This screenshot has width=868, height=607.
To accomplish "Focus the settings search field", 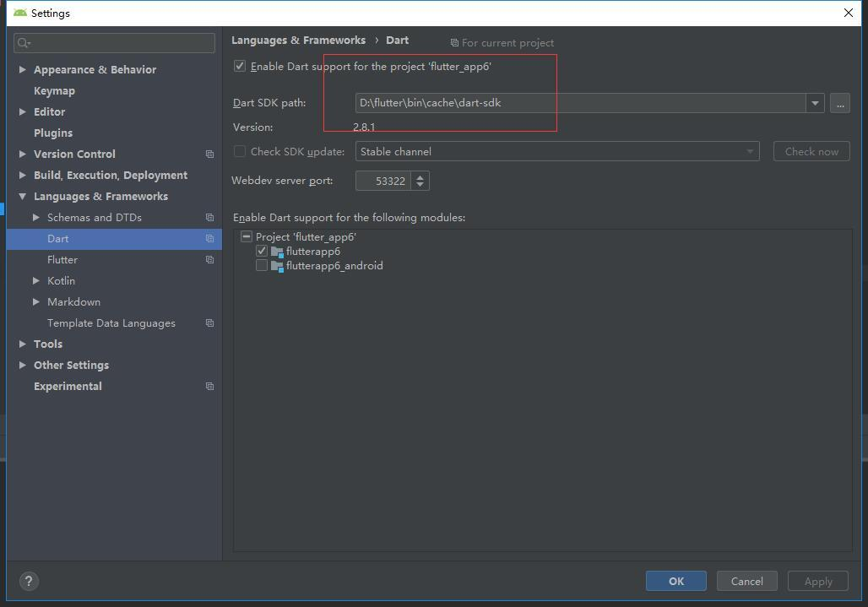I will click(x=114, y=42).
